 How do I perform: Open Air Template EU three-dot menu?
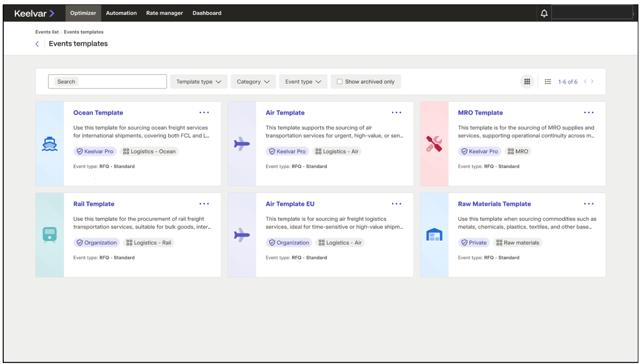[396, 204]
